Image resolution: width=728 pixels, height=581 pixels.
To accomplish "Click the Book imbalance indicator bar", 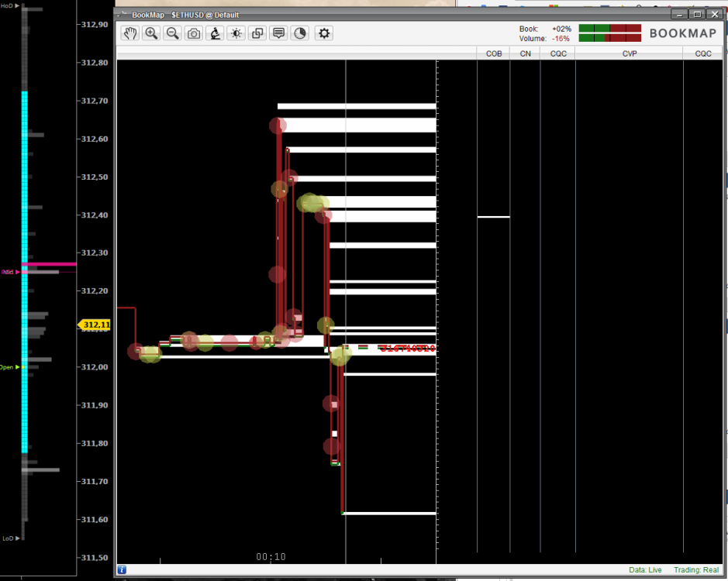I will pyautogui.click(x=609, y=29).
